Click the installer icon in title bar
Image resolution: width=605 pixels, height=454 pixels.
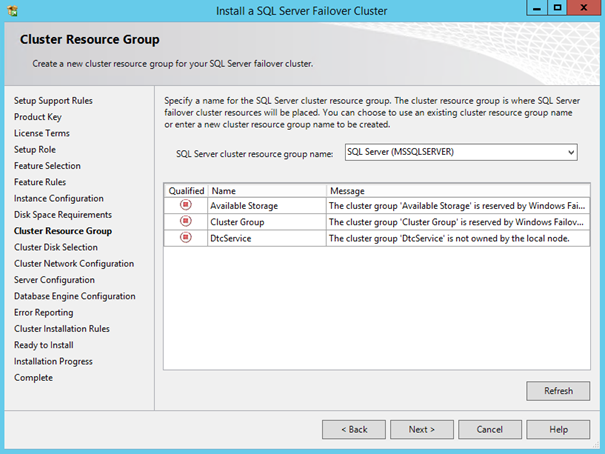pyautogui.click(x=12, y=11)
